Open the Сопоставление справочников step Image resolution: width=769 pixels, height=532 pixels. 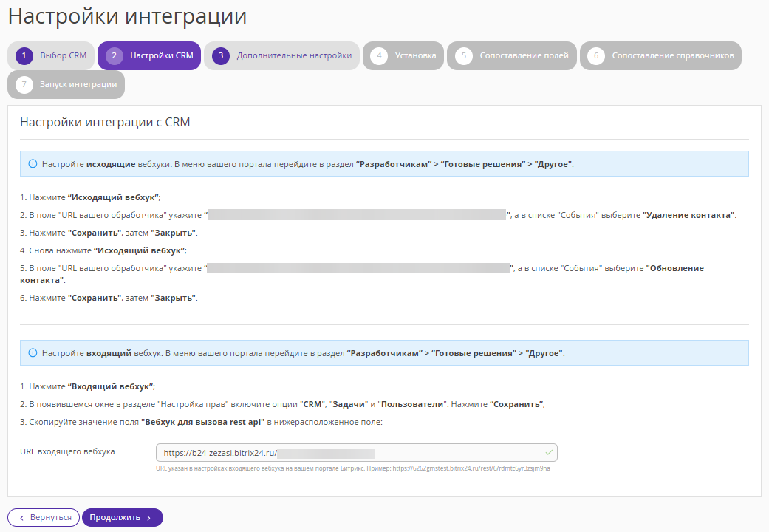coord(660,55)
